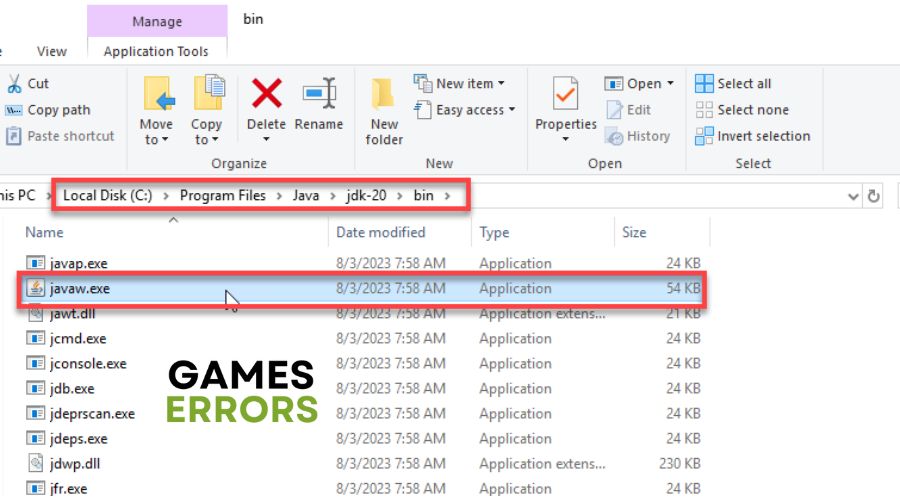
Task: Click the New folder icon
Action: click(383, 94)
